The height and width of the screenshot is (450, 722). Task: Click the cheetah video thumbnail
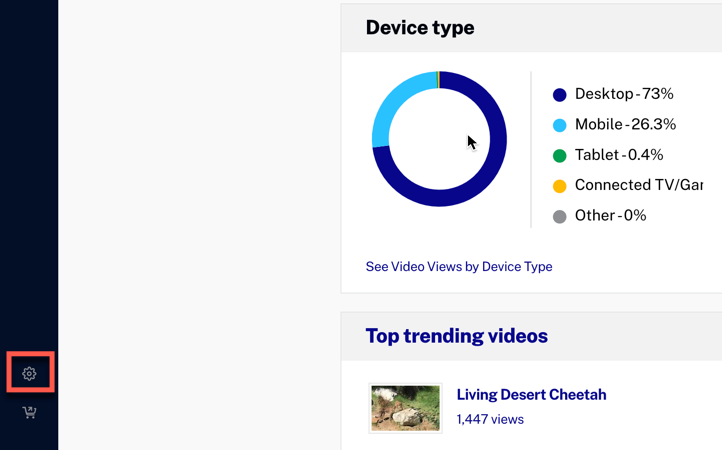coord(406,408)
